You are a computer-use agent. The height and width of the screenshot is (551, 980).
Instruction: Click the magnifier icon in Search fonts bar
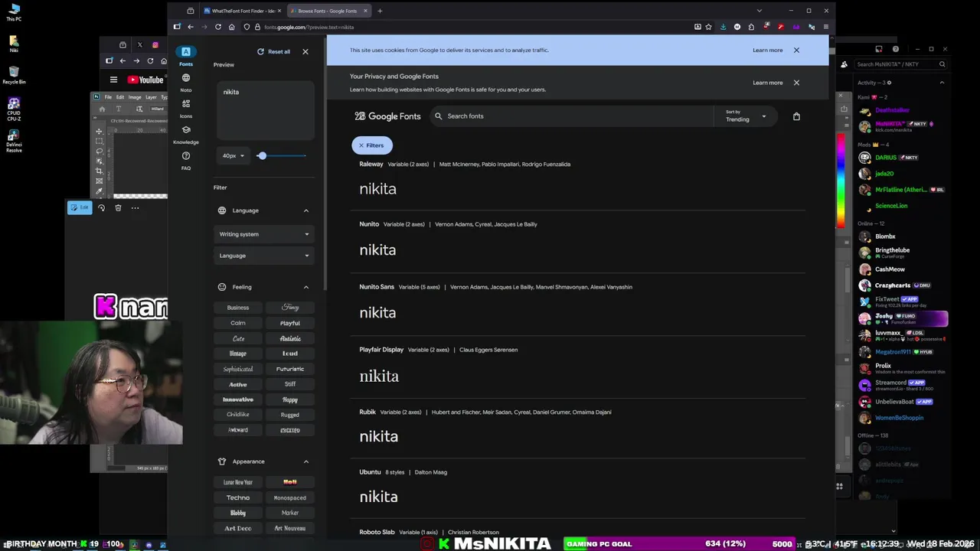439,116
